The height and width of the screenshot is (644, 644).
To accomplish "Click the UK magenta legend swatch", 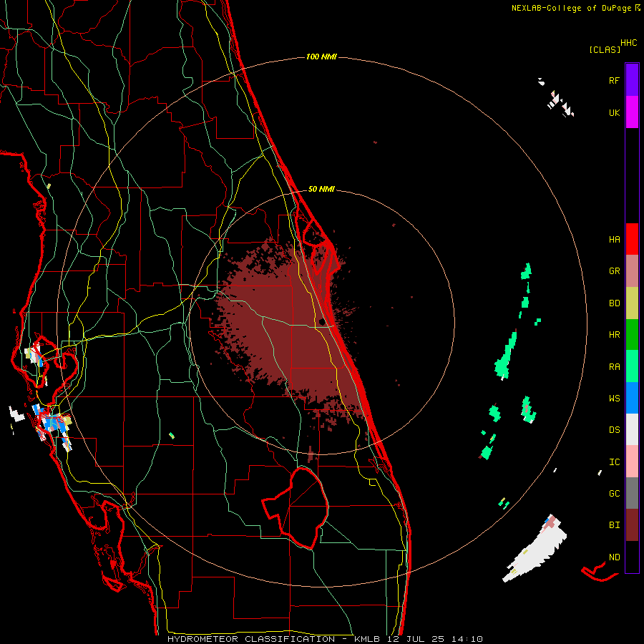I will [x=632, y=112].
